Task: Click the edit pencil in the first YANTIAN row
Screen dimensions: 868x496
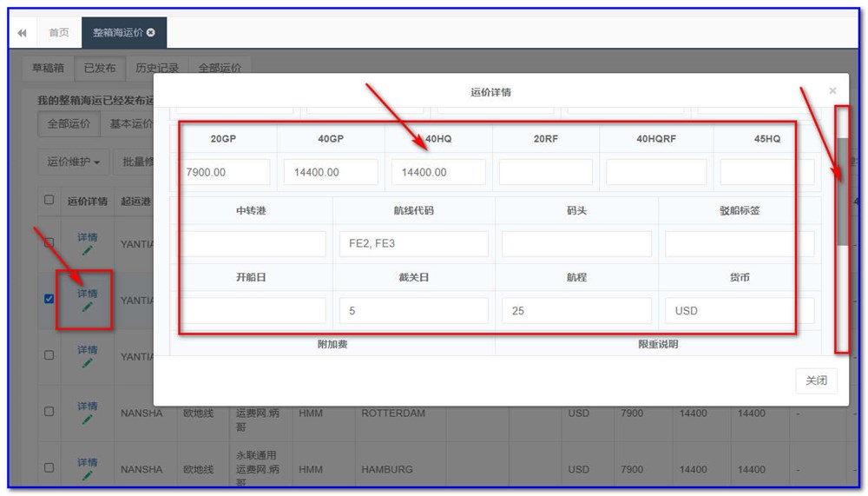Action: point(87,251)
